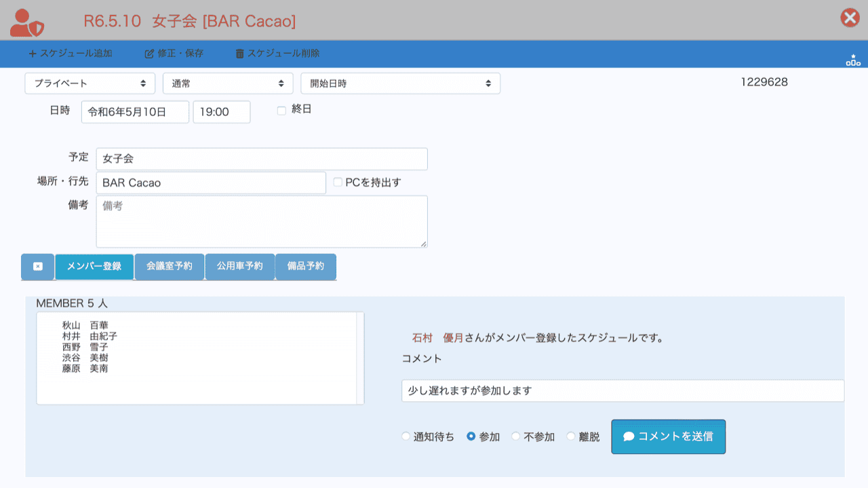The height and width of the screenshot is (488, 868).
Task: Open the プライベート dropdown
Action: [x=90, y=83]
